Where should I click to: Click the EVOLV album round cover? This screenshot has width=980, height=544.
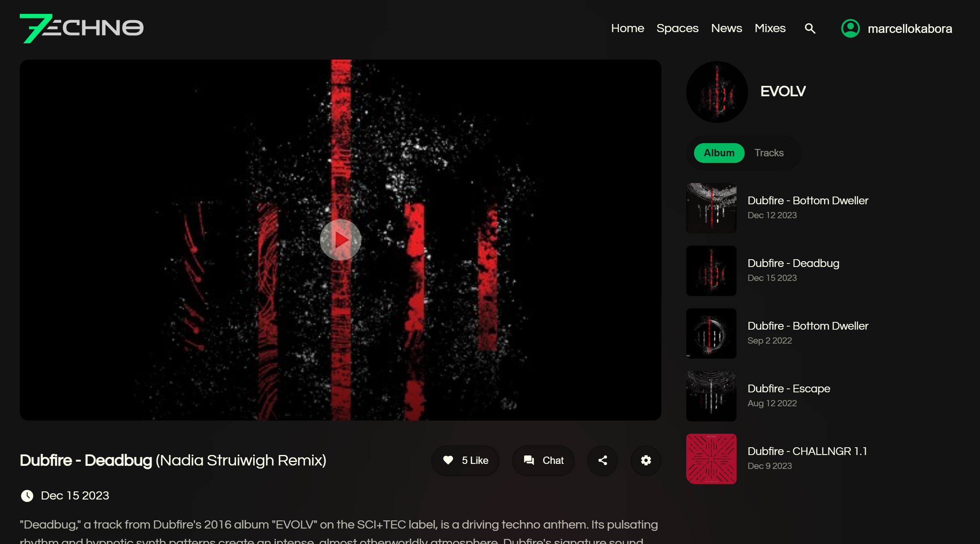pyautogui.click(x=717, y=92)
